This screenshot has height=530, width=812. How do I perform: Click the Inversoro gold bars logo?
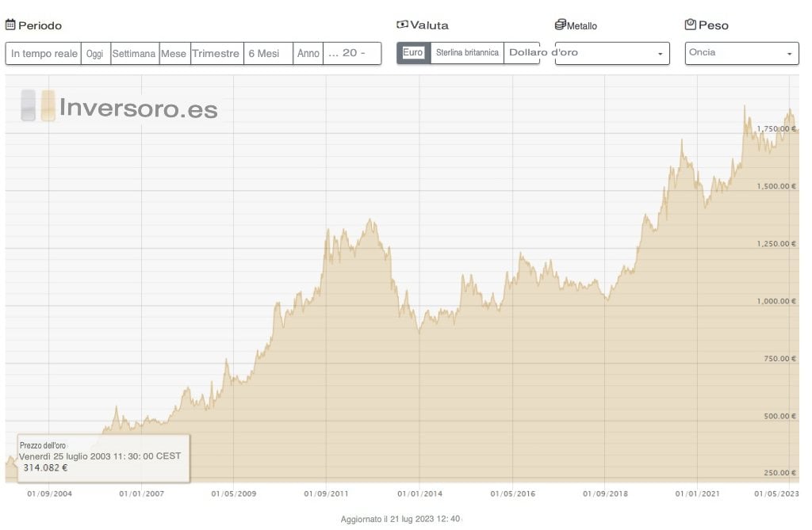(x=38, y=105)
